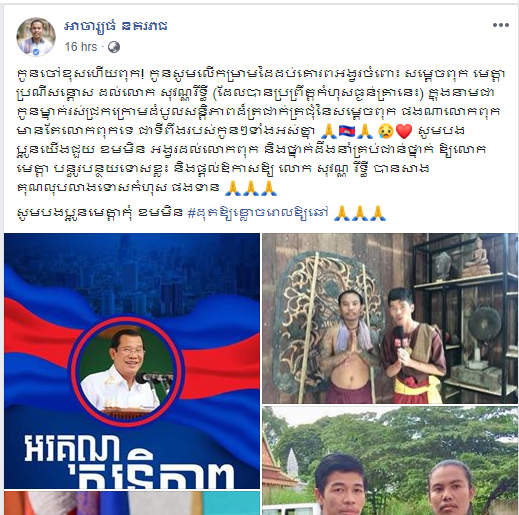Screen dimensions: 519x515
Task: Click the first line of the post text
Action: tap(261, 74)
